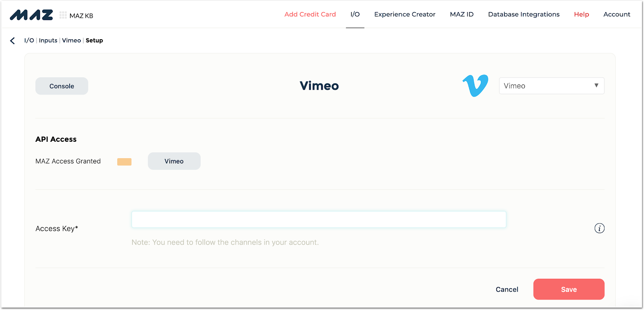Click I/O in the breadcrumb
The width and height of the screenshot is (644, 310).
click(x=29, y=40)
